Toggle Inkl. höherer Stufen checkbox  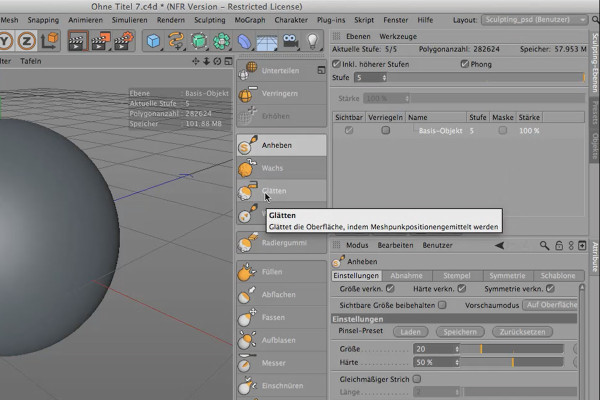point(336,64)
